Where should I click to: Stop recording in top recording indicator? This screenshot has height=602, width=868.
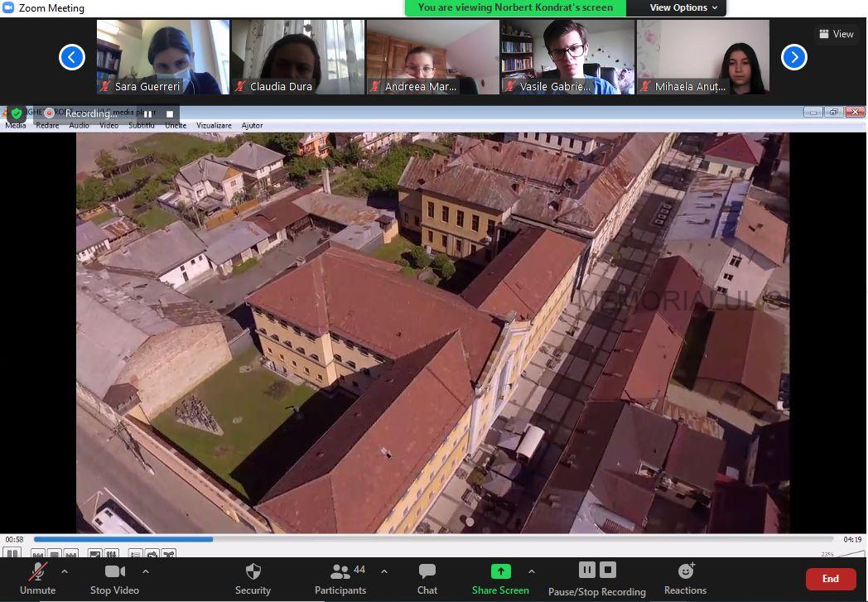[x=170, y=113]
